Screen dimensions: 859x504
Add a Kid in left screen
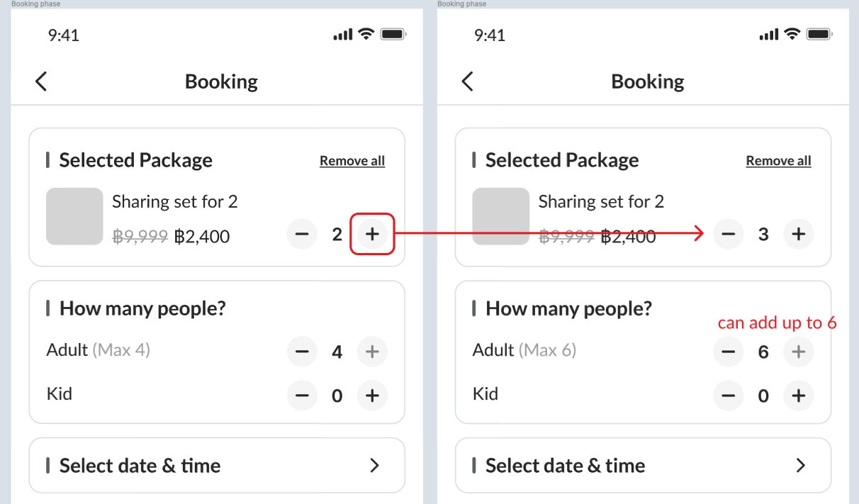(372, 396)
